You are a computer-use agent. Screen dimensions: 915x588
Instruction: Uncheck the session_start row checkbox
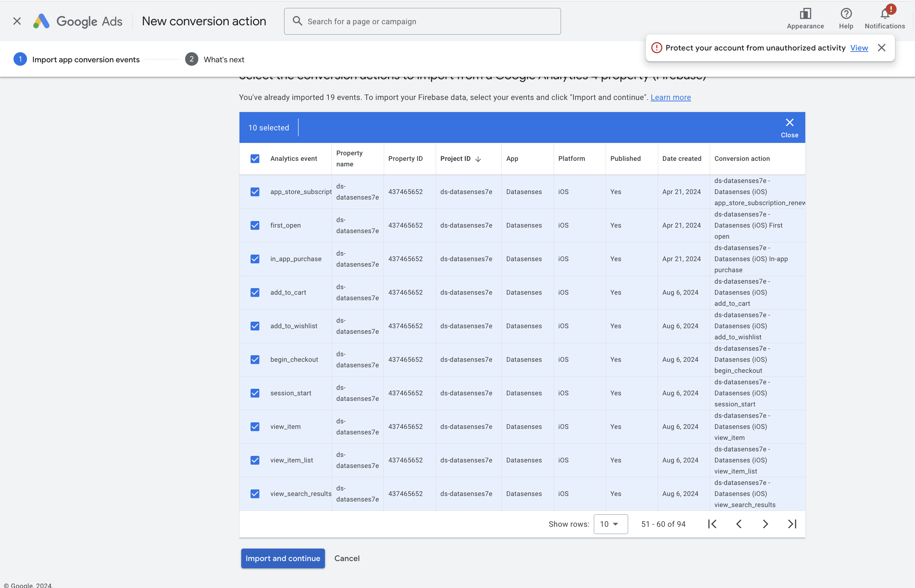255,393
